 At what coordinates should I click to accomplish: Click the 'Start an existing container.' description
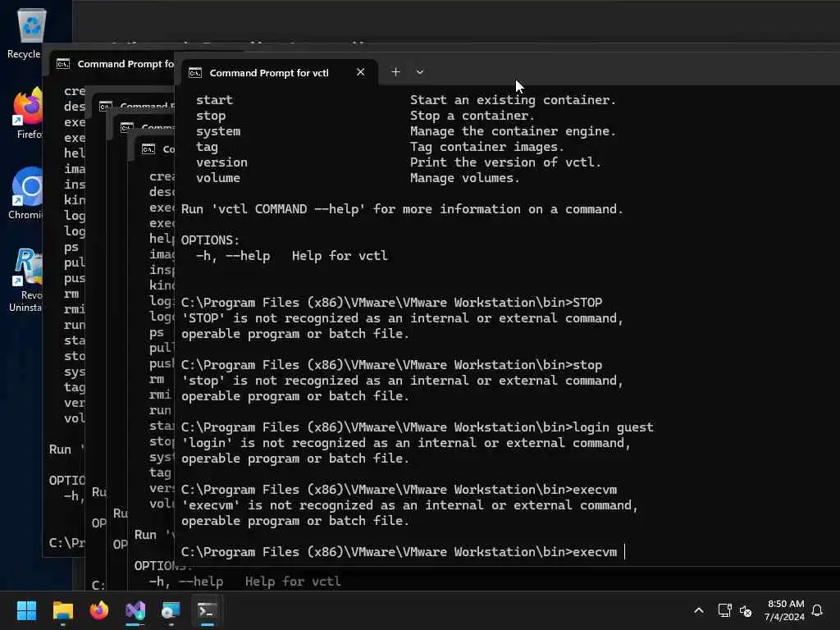[x=513, y=100]
